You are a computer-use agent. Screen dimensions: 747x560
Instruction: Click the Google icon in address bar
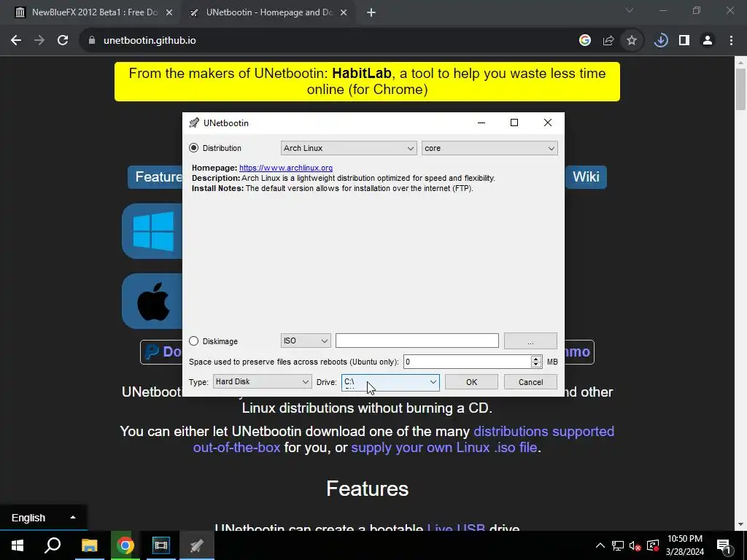point(585,41)
